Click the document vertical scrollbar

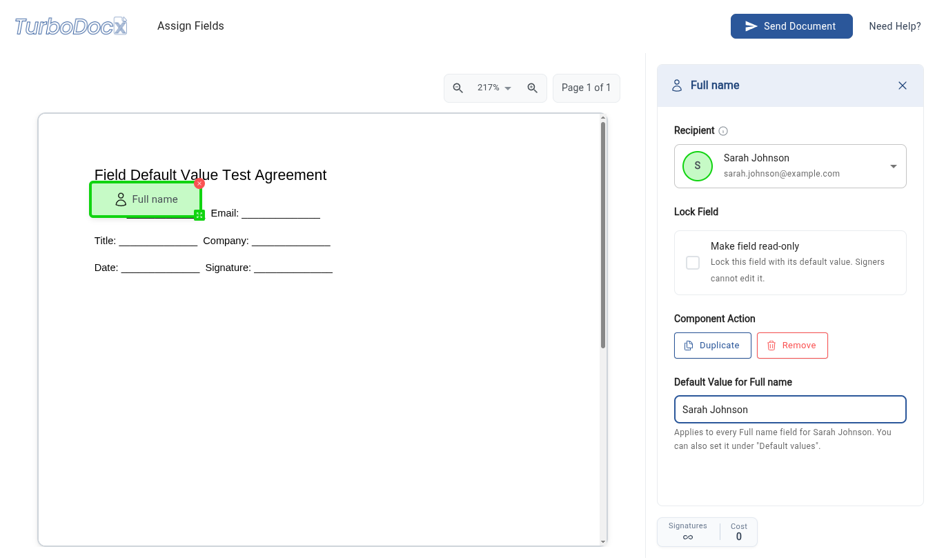click(603, 234)
